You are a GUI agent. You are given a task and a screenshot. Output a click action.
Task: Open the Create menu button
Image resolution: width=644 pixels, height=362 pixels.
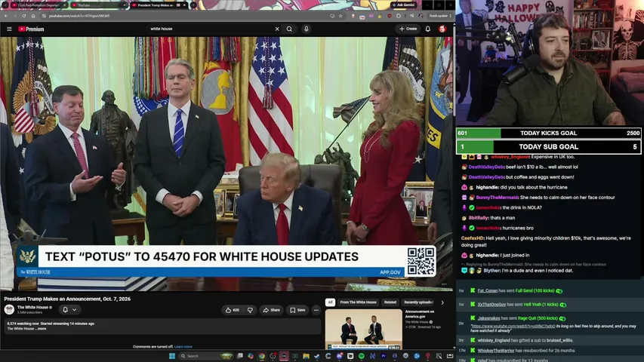408,29
